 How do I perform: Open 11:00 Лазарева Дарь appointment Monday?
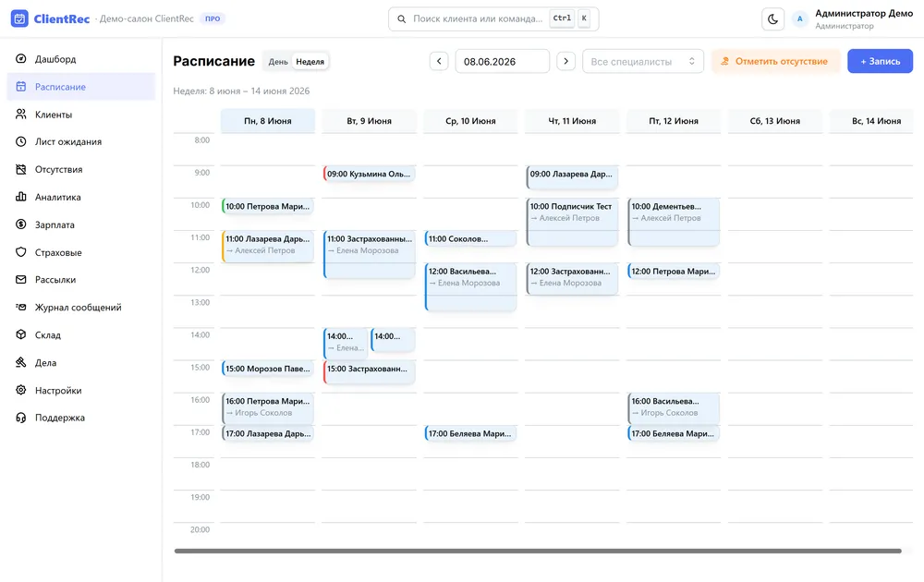[x=268, y=246]
